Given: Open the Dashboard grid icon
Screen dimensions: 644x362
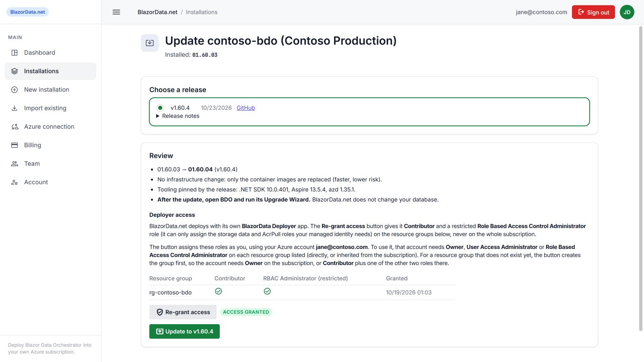Looking at the screenshot, I should pyautogui.click(x=14, y=53).
